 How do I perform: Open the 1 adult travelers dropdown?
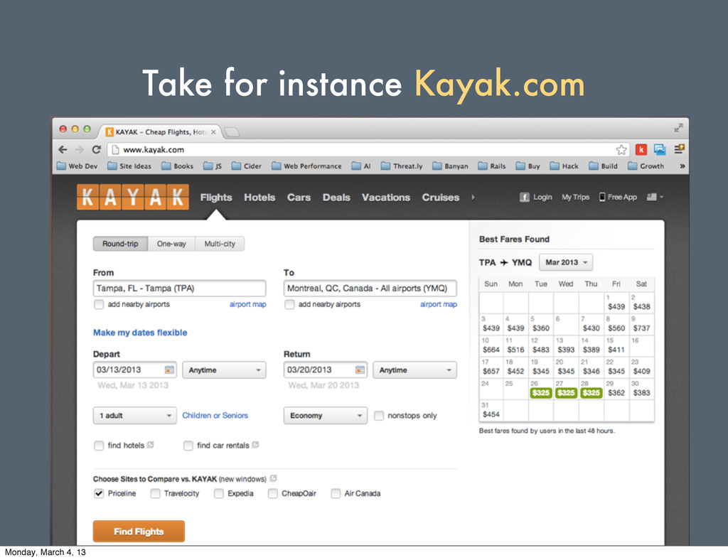[135, 415]
